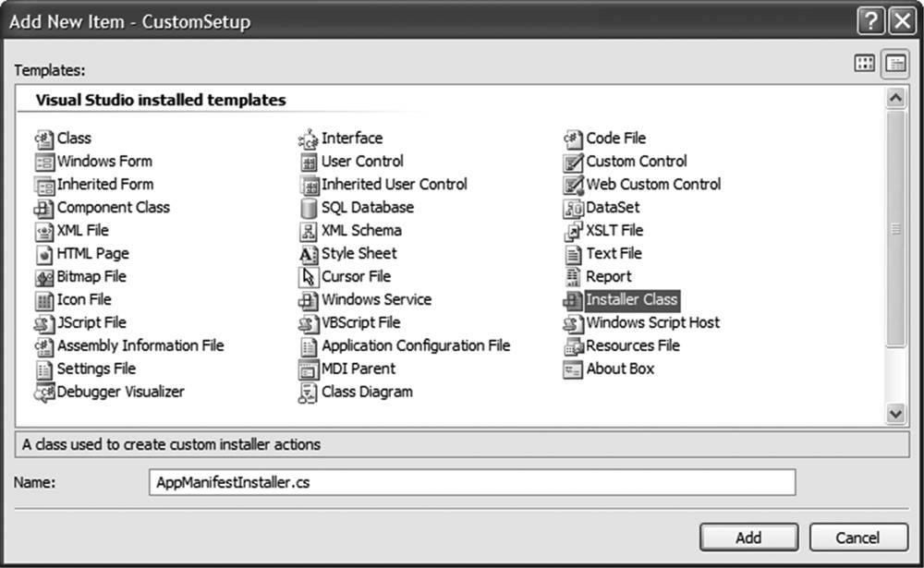Click the templates list vertical scrollbar thumb

point(895,229)
